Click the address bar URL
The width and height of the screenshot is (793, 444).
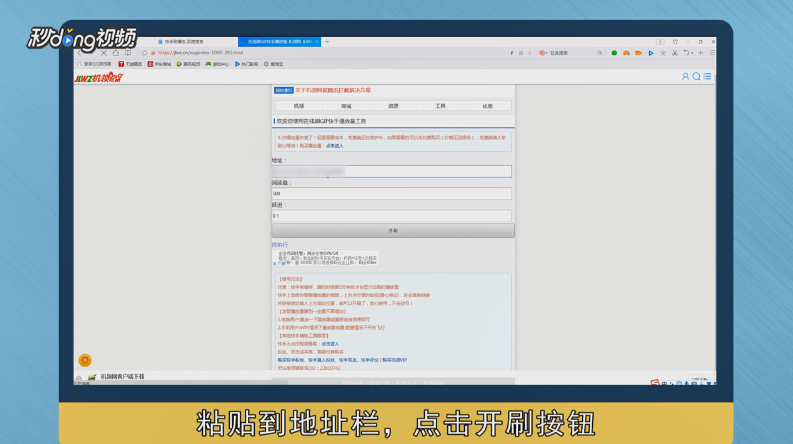pos(200,53)
